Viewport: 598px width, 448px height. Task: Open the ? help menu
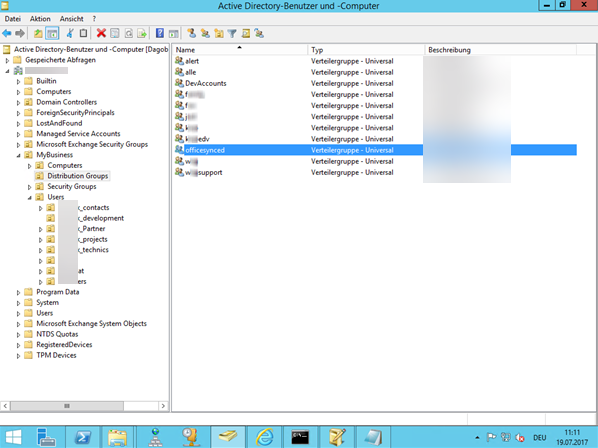(94, 19)
